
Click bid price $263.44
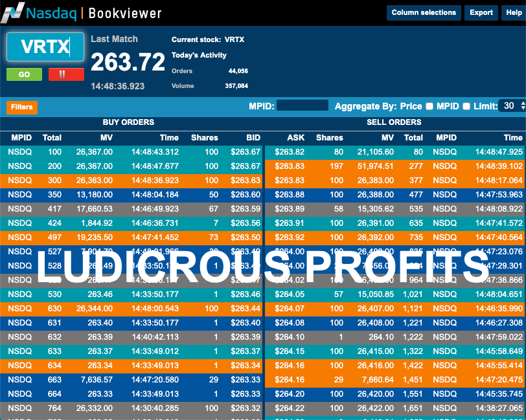pos(246,309)
